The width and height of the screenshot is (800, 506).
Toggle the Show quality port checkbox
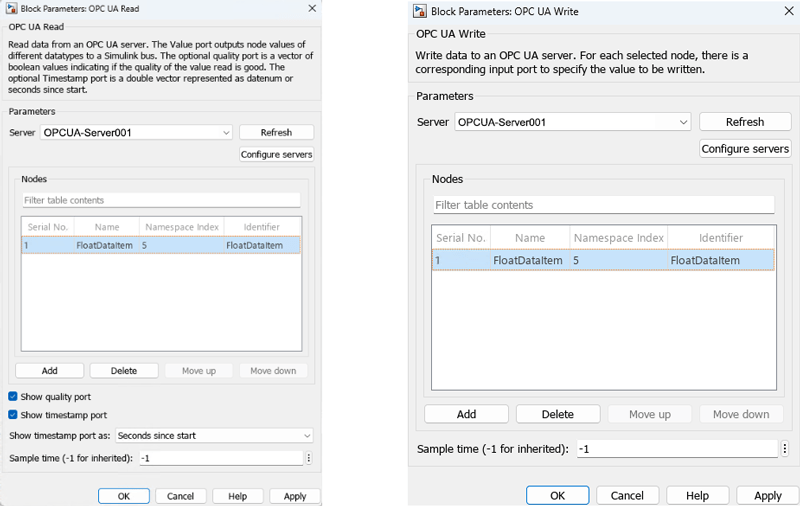coord(13,396)
